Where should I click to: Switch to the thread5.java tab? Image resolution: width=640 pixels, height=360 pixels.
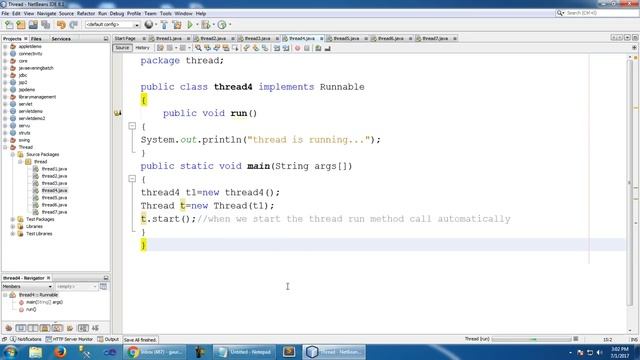click(x=346, y=38)
